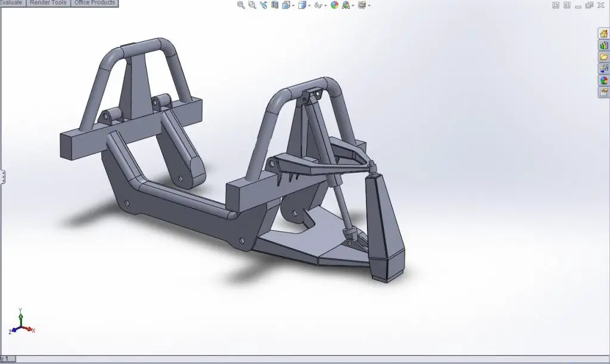Click the View Settings monitor icon
Image resolution: width=610 pixels, height=364 pixels.
click(x=362, y=5)
